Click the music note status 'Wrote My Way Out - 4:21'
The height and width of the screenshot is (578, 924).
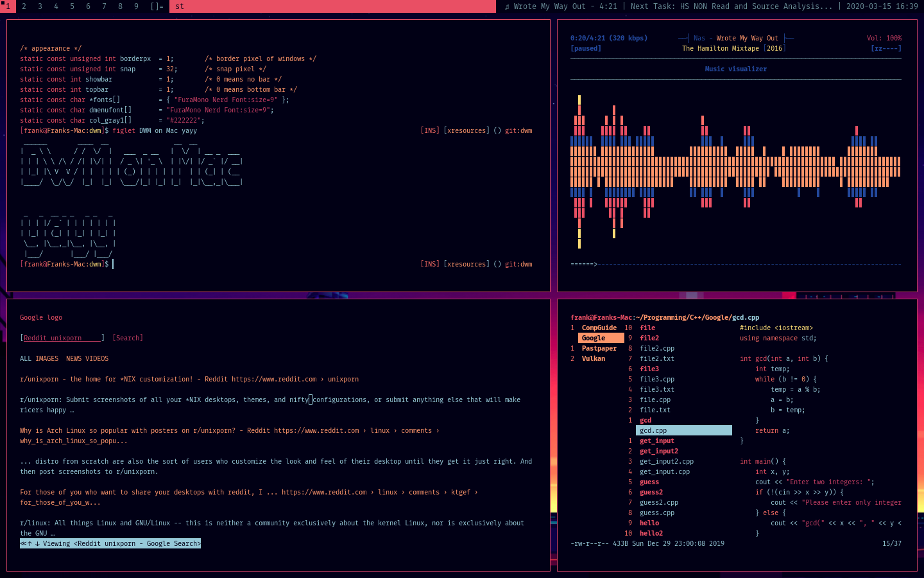pyautogui.click(x=561, y=6)
